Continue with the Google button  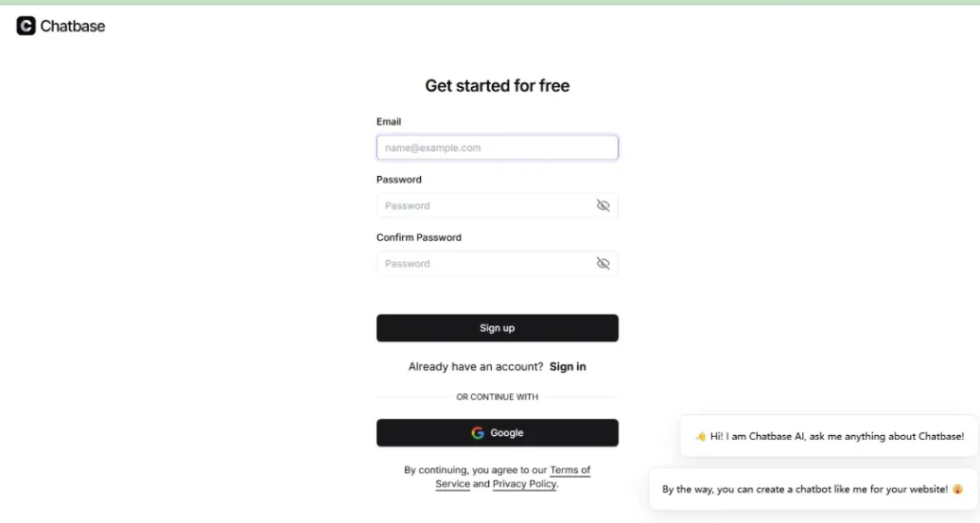(497, 432)
